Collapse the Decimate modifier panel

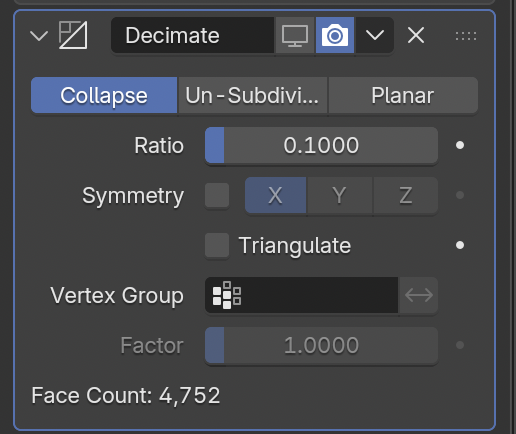pyautogui.click(x=39, y=35)
